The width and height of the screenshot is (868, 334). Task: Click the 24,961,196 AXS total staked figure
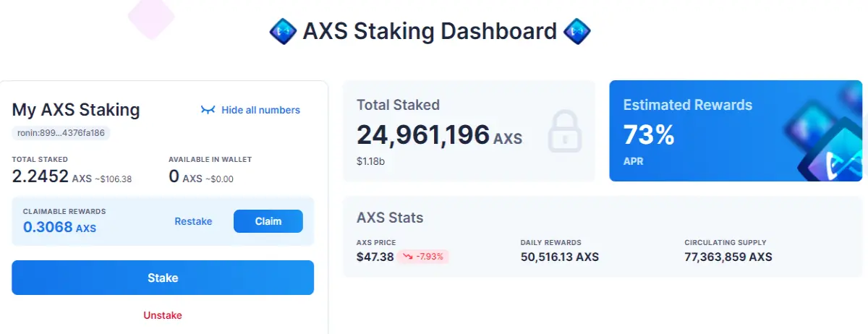[x=439, y=135]
